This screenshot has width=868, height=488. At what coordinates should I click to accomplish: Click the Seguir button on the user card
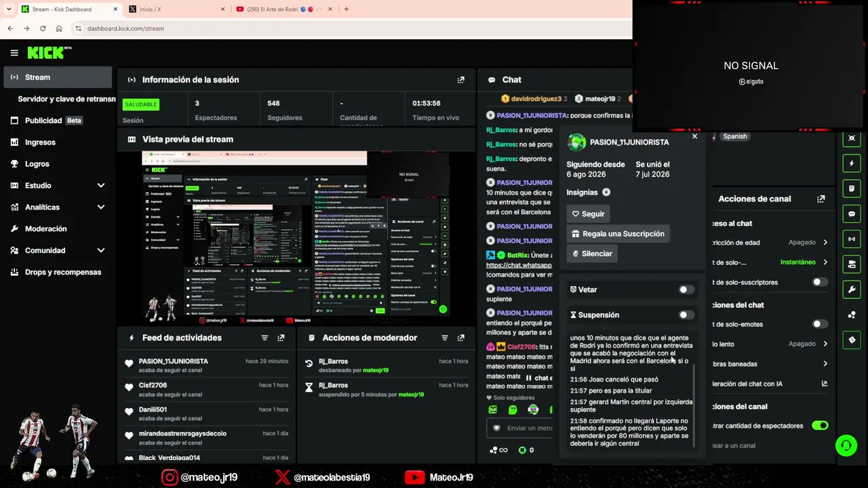click(x=588, y=214)
